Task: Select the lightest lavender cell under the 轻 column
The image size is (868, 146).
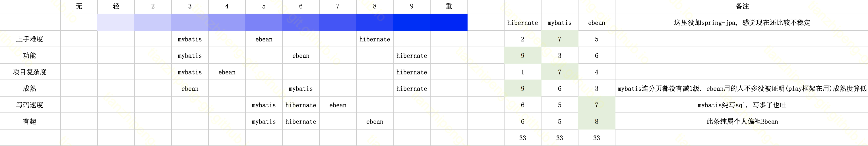Action: pos(116,22)
